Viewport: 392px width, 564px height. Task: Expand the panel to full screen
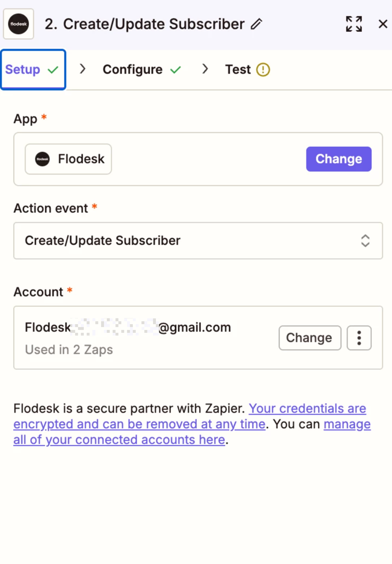354,24
